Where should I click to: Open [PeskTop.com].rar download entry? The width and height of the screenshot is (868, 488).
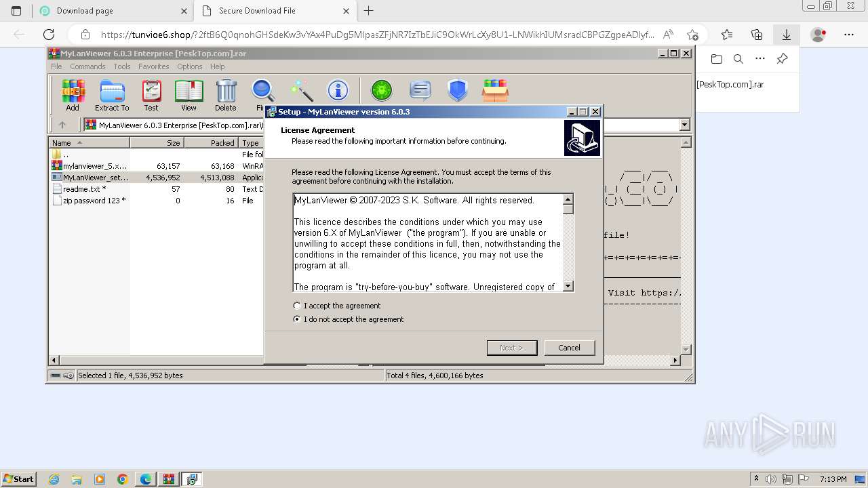click(730, 85)
